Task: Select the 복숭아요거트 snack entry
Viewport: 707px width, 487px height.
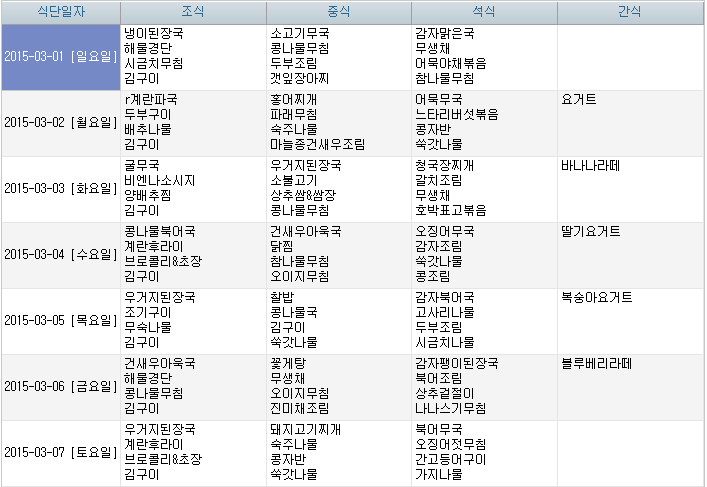Action: [x=597, y=297]
